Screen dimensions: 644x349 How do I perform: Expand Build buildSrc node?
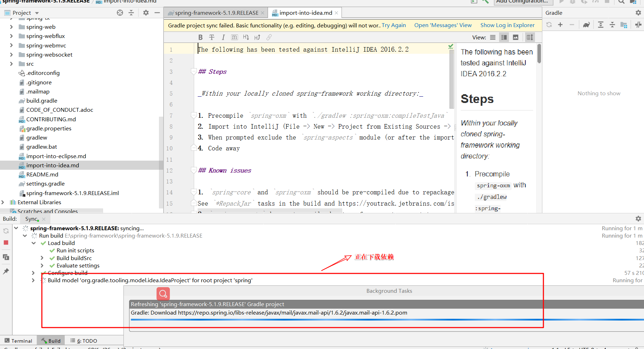42,258
